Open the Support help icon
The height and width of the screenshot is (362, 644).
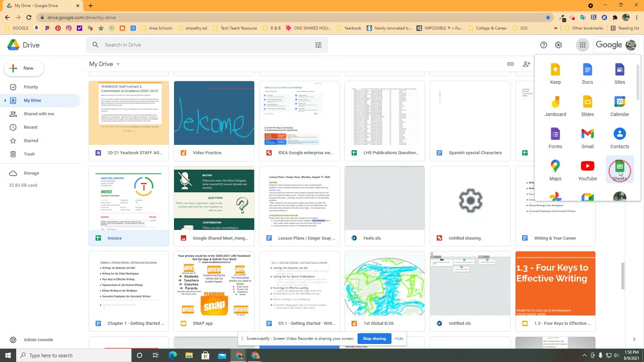(x=543, y=45)
